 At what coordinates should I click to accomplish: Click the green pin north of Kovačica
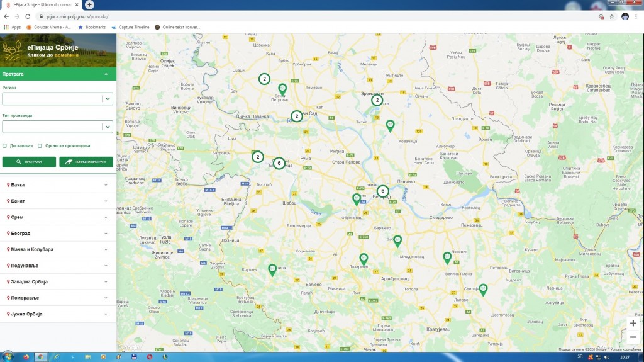point(390,125)
